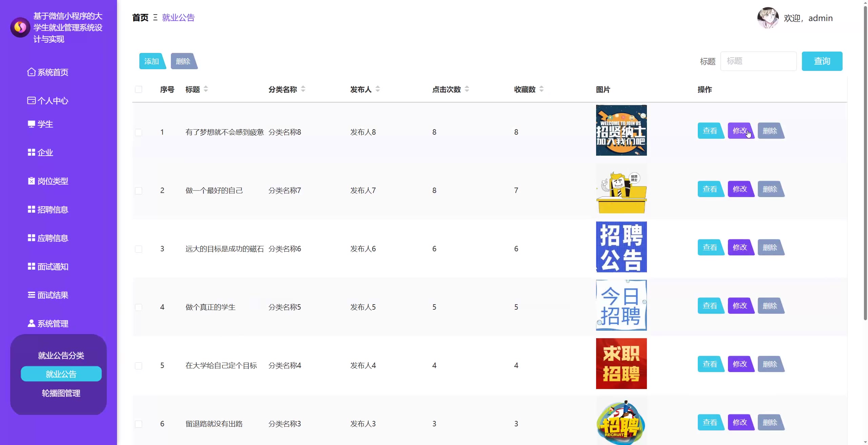Image resolution: width=868 pixels, height=445 pixels.
Task: Click the monitor icon next to 学生
Action: 31,124
